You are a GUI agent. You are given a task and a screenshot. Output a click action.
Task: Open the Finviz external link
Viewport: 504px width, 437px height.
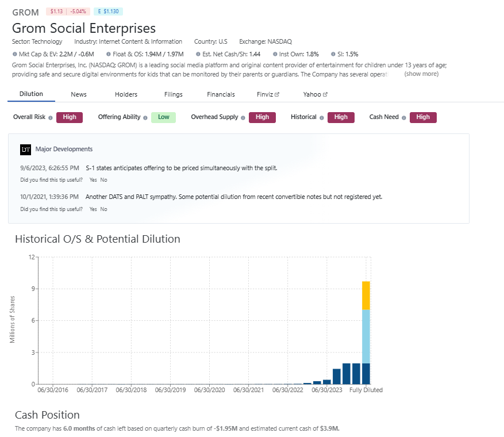coord(268,94)
